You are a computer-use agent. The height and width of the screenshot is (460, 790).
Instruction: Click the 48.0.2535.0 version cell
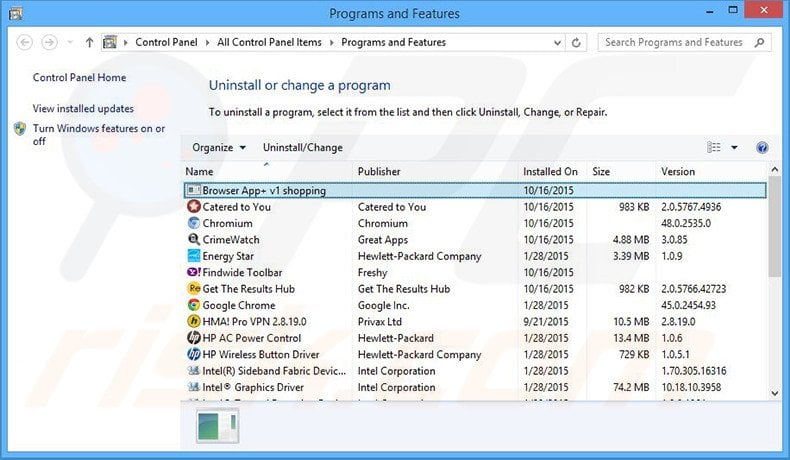(x=686, y=223)
